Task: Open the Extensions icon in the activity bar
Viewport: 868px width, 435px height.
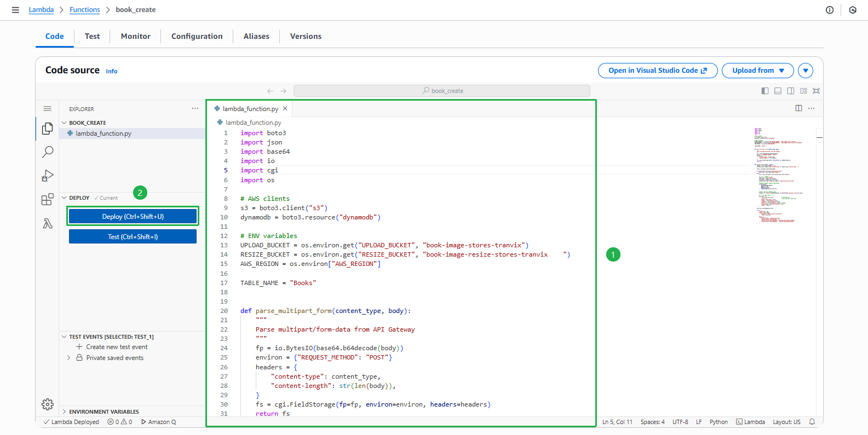Action: point(48,199)
